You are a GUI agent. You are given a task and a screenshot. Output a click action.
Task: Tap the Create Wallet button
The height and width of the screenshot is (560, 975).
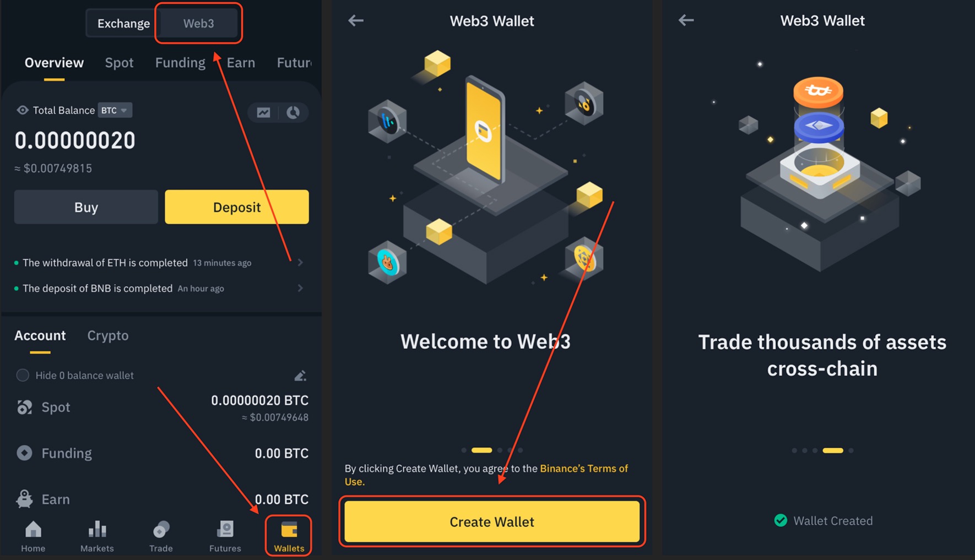click(x=492, y=521)
